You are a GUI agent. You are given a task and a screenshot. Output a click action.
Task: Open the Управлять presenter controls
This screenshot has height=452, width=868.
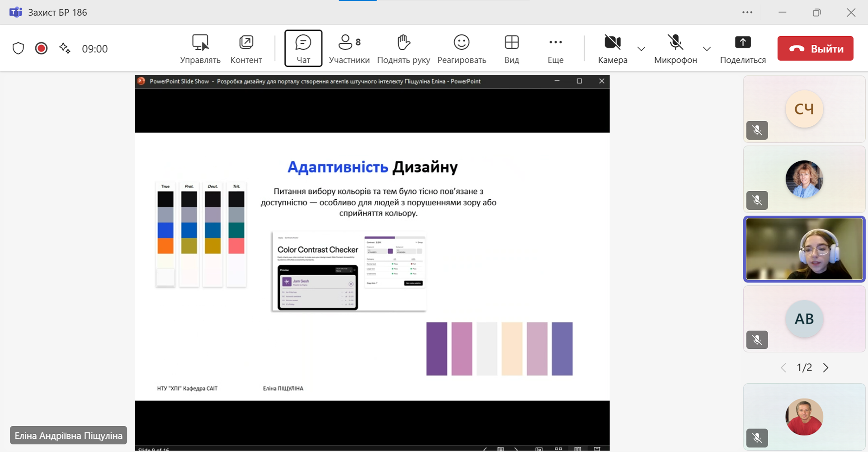200,48
